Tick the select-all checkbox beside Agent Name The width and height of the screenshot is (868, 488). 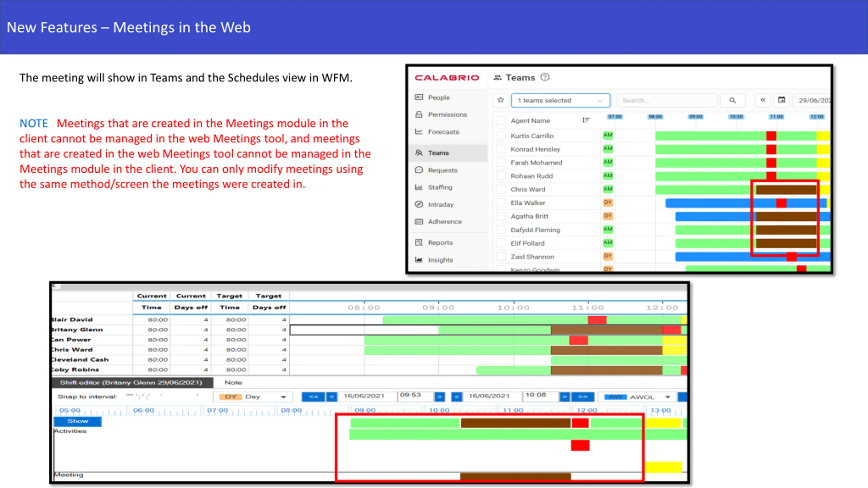(x=501, y=120)
